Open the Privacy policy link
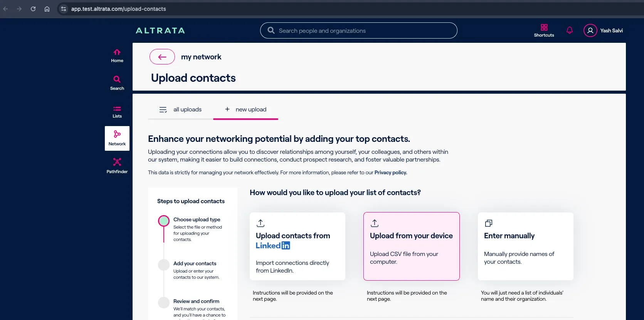644x320 pixels. (x=390, y=172)
